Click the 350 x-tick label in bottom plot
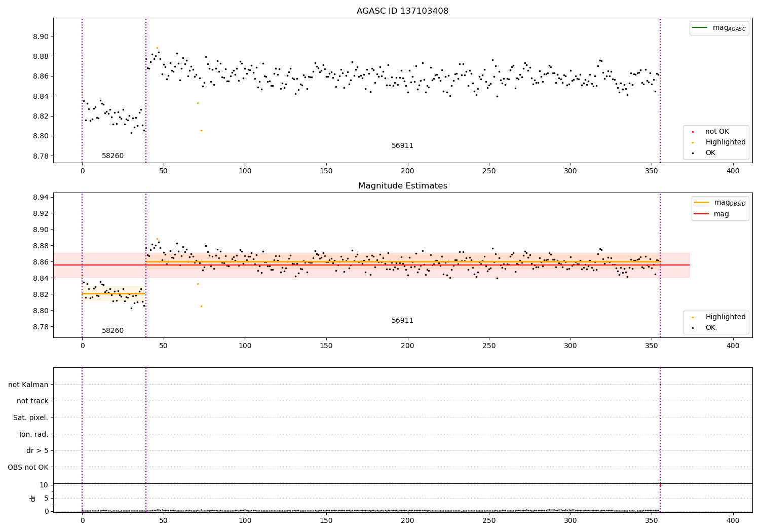This screenshot has width=760, height=532. point(652,520)
